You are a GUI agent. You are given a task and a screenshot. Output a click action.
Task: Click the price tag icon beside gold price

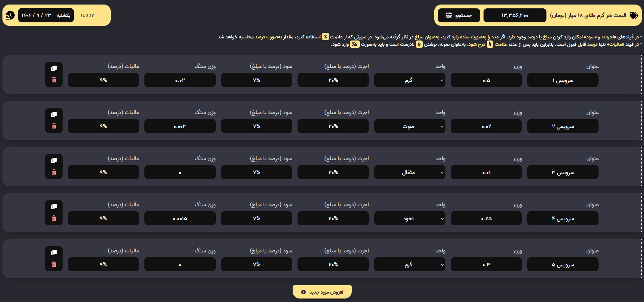(x=634, y=15)
